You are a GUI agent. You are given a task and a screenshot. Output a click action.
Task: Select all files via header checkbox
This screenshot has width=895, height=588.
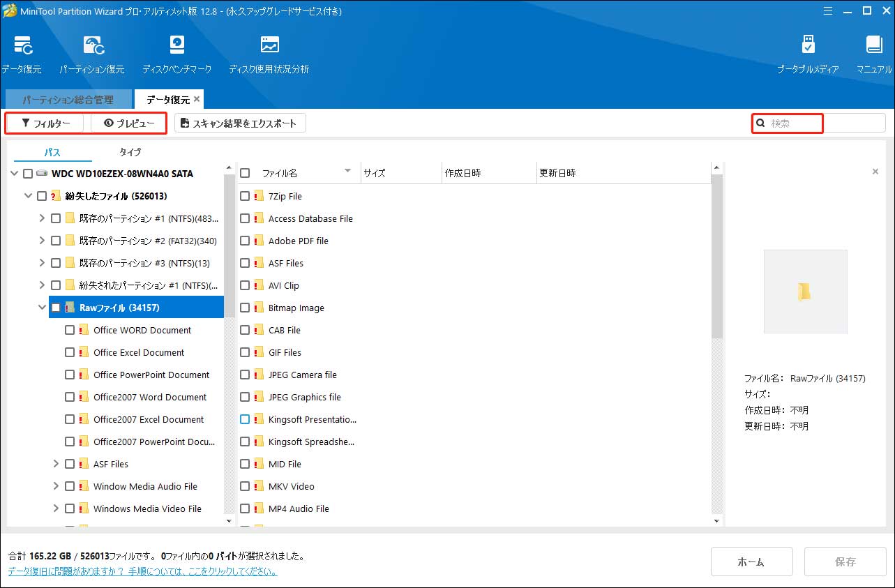coord(245,173)
